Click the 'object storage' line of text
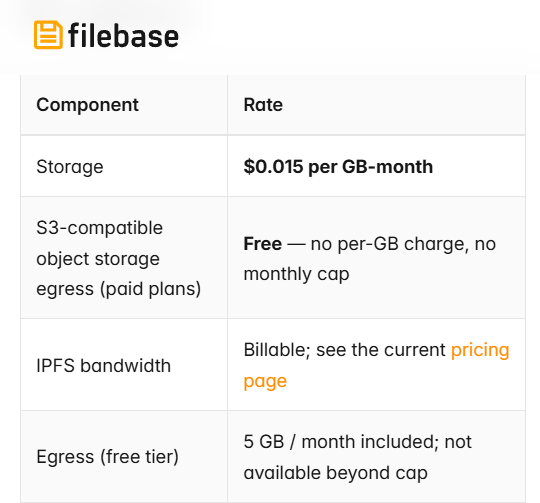This screenshot has width=540, height=503. pyautogui.click(x=98, y=259)
